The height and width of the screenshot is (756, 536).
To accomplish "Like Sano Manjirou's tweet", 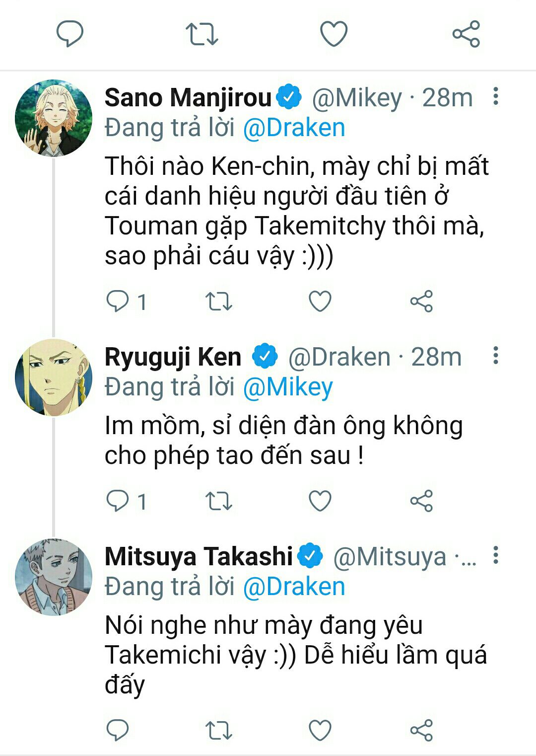I will (320, 301).
